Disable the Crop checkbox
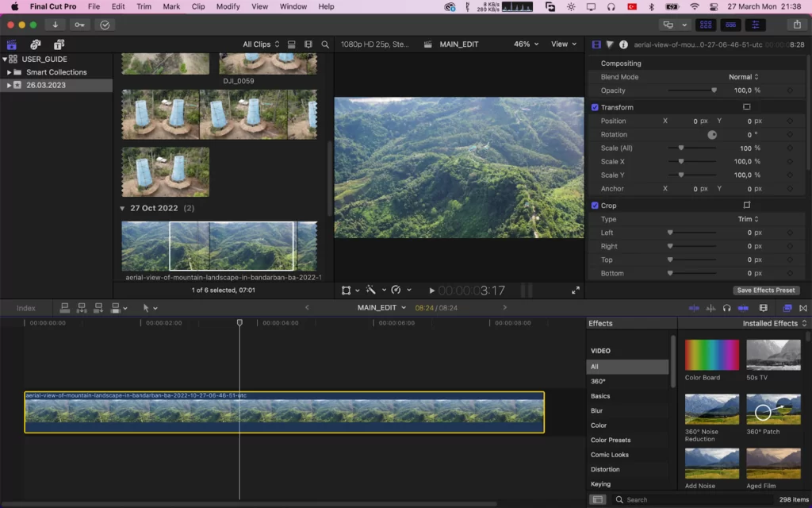812x508 pixels. tap(595, 206)
